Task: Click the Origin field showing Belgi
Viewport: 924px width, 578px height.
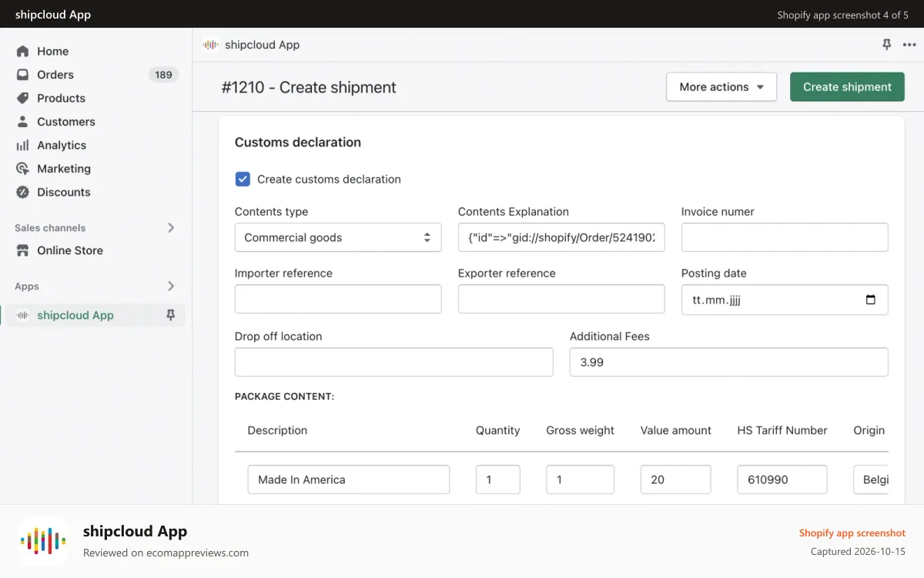Action: 871,479
